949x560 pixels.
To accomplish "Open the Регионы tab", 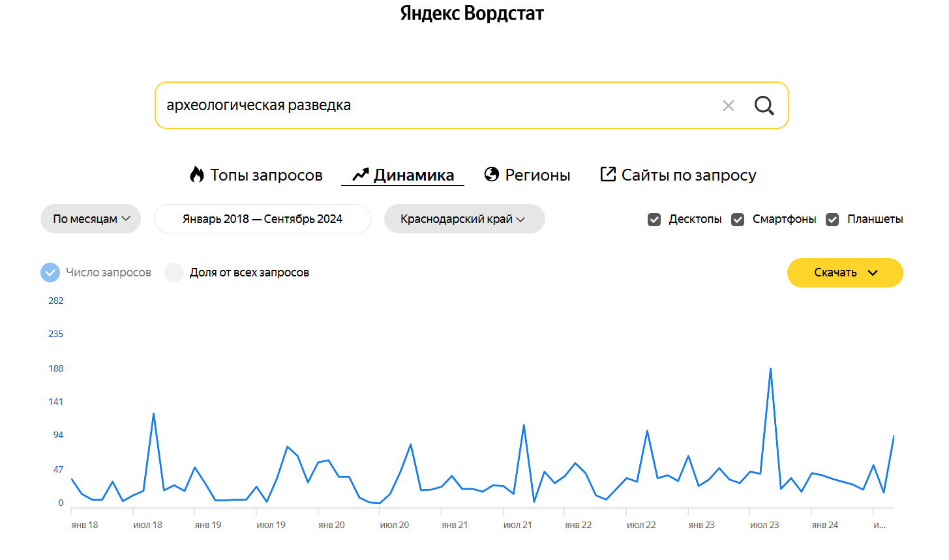I will pos(537,175).
